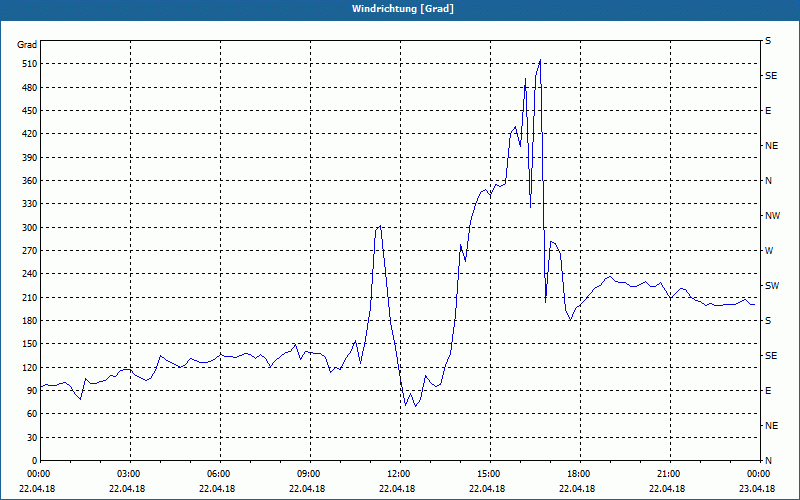Select the 23.04.18 date label
Screen dimensions: 800x500
757,489
